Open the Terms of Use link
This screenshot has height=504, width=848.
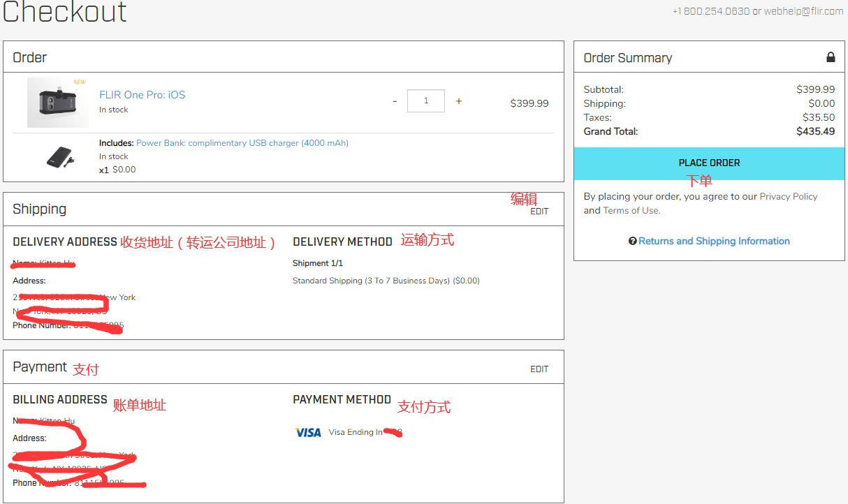631,211
